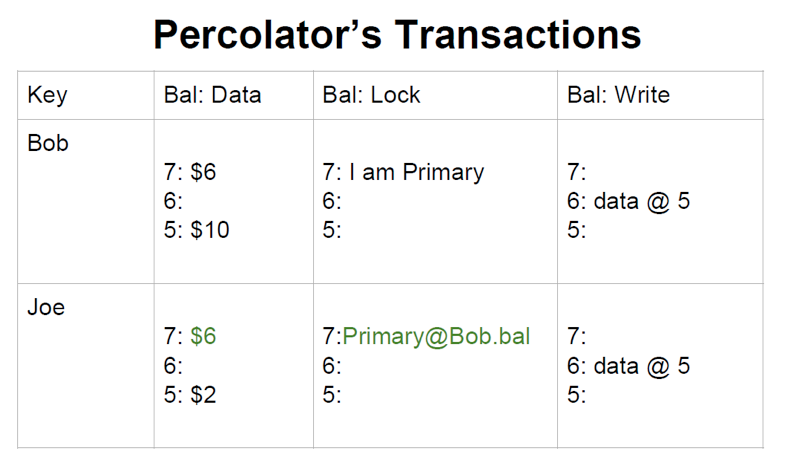Click Bob's "6: data @ 5" write entry
Screen dimensions: 786x472
[x=628, y=201]
